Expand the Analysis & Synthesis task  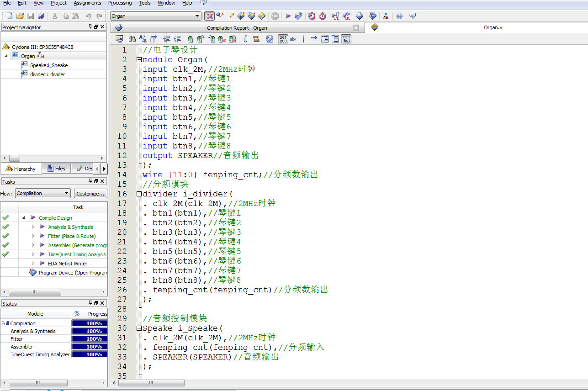(x=33, y=227)
